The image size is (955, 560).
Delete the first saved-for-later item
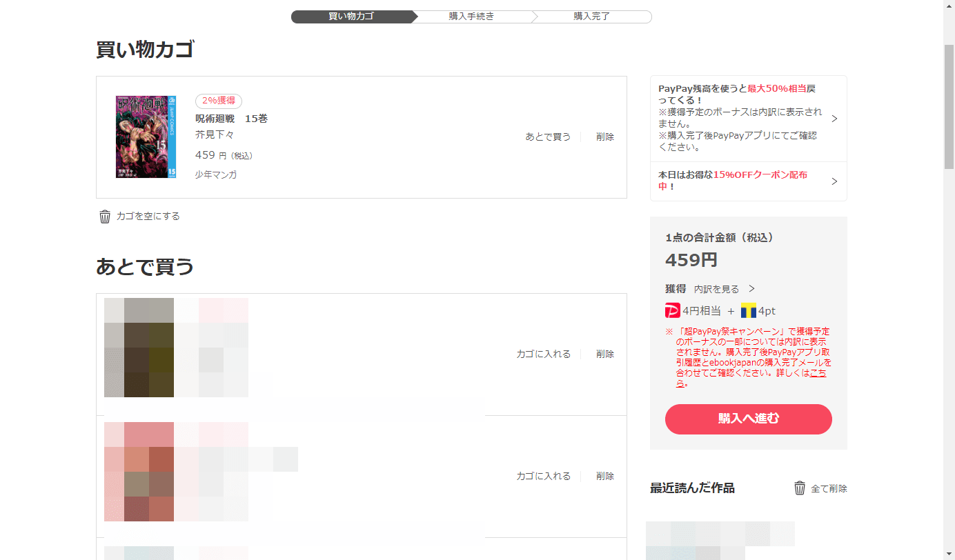(x=605, y=354)
